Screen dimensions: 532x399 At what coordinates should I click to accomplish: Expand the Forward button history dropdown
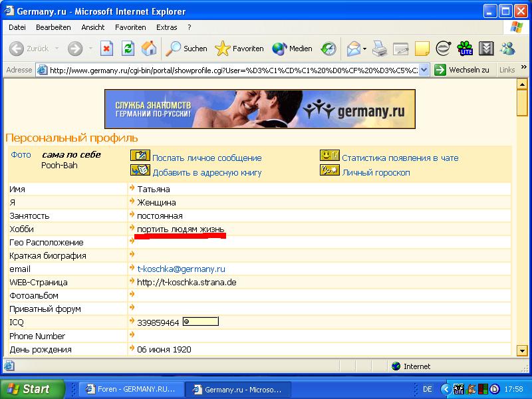[x=90, y=49]
